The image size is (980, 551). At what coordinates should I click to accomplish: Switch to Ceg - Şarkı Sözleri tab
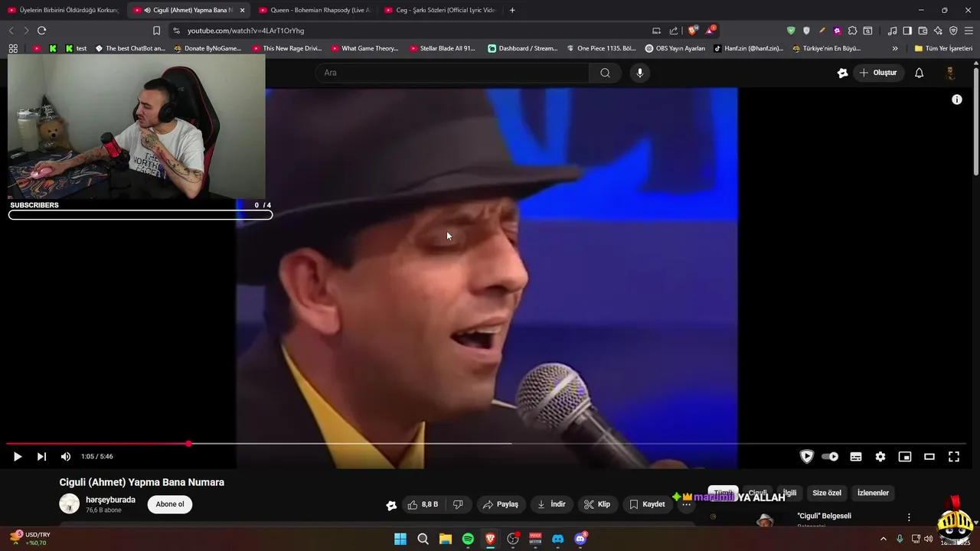[439, 10]
